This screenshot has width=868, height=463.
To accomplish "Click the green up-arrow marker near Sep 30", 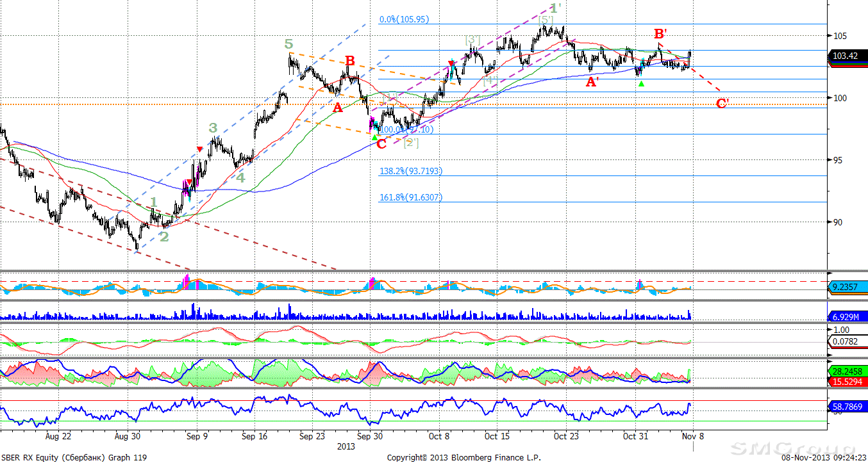I will (374, 136).
